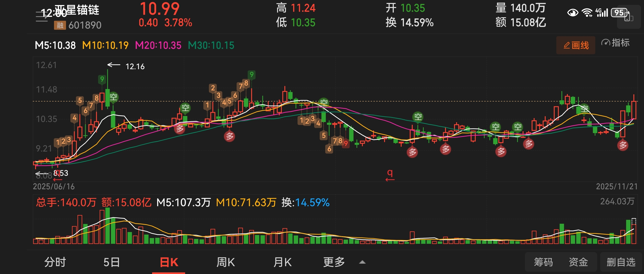Select the 月K monthly chart
This screenshot has width=644, height=274.
(x=283, y=262)
